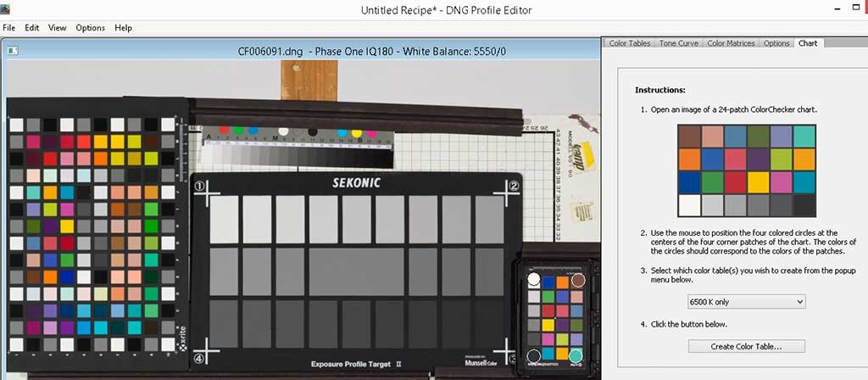This screenshot has height=380, width=868.
Task: Click the Exposure Profile Target II label
Action: [x=356, y=364]
